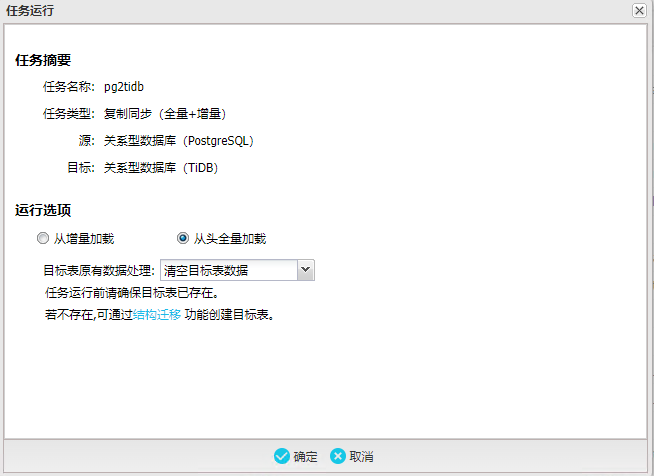Open the 目标表原有数据处理 dropdown arrow

pos(306,270)
